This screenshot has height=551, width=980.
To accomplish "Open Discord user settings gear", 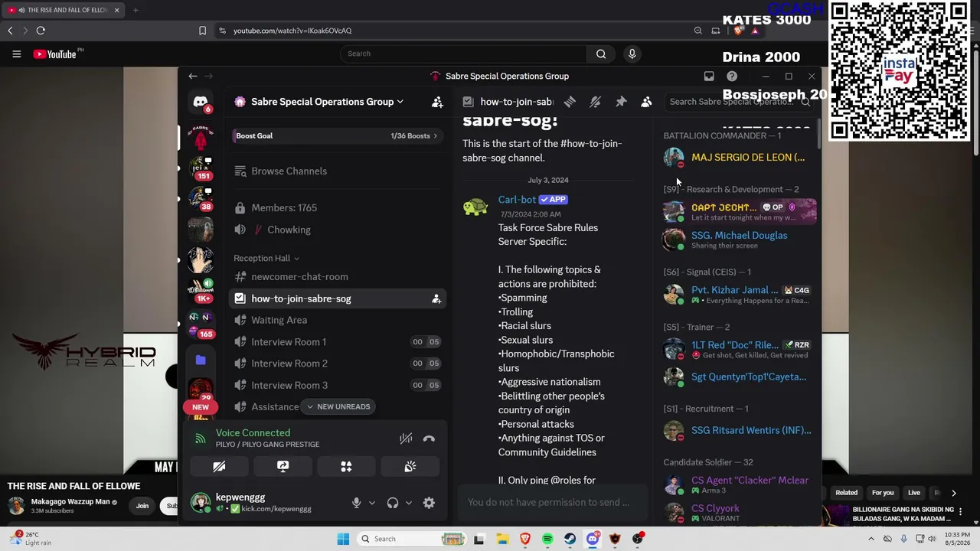I will tap(429, 503).
